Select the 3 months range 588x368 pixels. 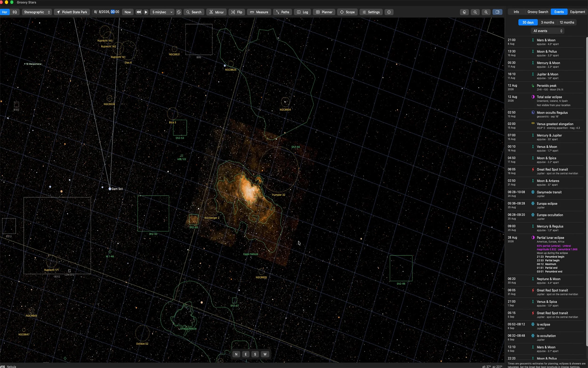pyautogui.click(x=547, y=22)
